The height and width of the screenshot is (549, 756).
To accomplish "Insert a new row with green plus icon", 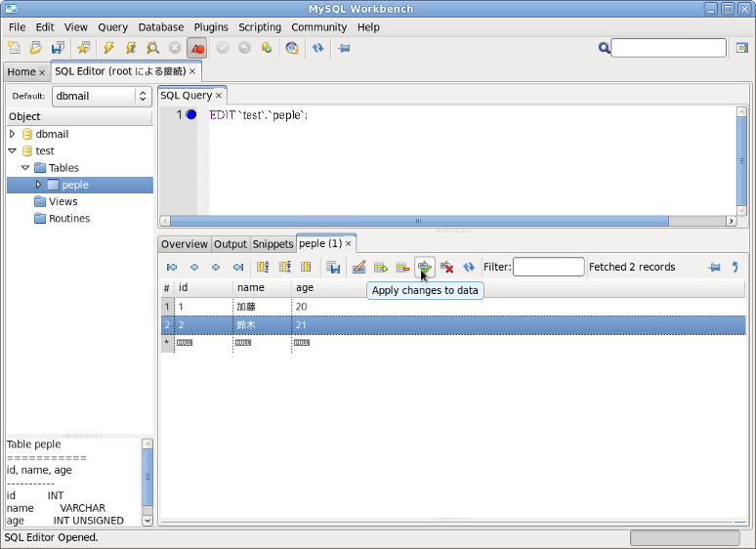I will pos(381,267).
